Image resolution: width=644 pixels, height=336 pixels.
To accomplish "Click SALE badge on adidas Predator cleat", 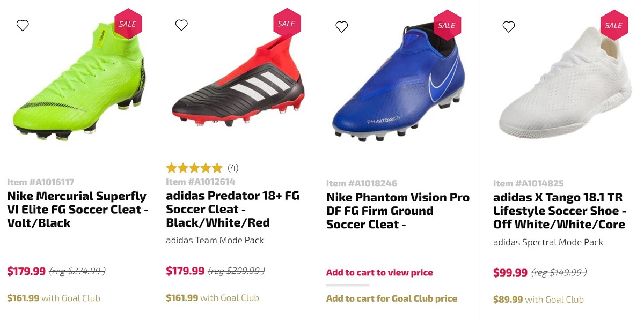I will point(287,24).
